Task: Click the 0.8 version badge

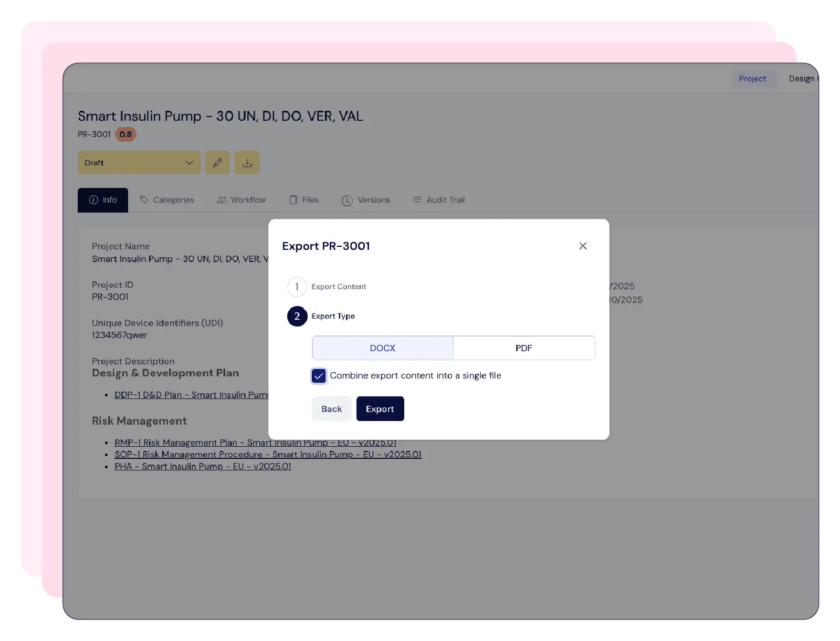Action: [x=126, y=134]
